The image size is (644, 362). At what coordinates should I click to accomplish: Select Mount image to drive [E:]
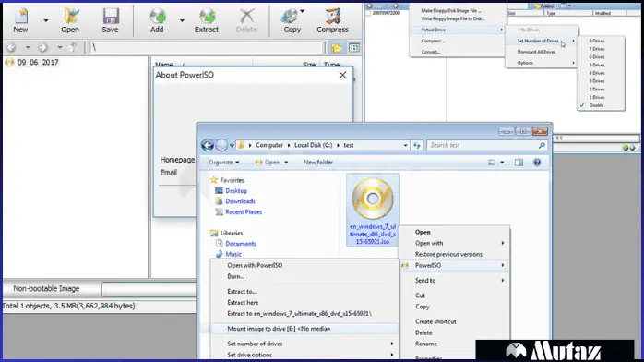[x=304, y=329]
